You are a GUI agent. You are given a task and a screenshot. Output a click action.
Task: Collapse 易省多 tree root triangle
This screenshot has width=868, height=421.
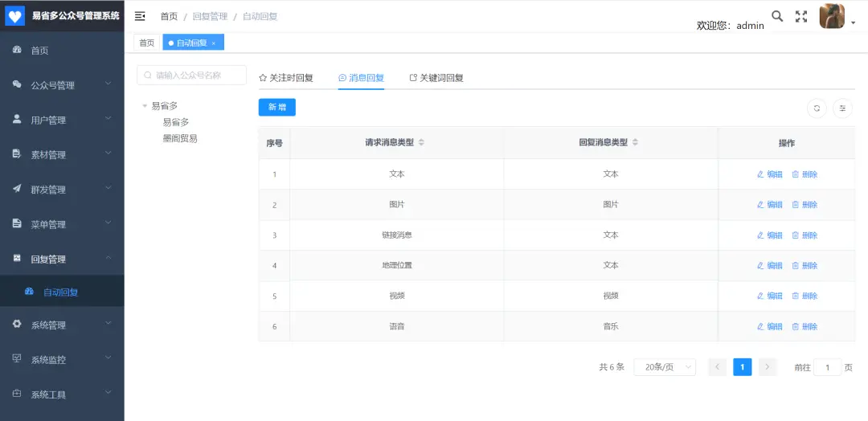click(x=145, y=106)
